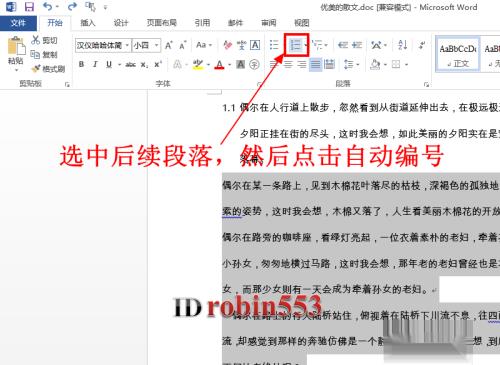500x365 pixels.
Task: Open the 文件 File tab
Action: (18, 23)
